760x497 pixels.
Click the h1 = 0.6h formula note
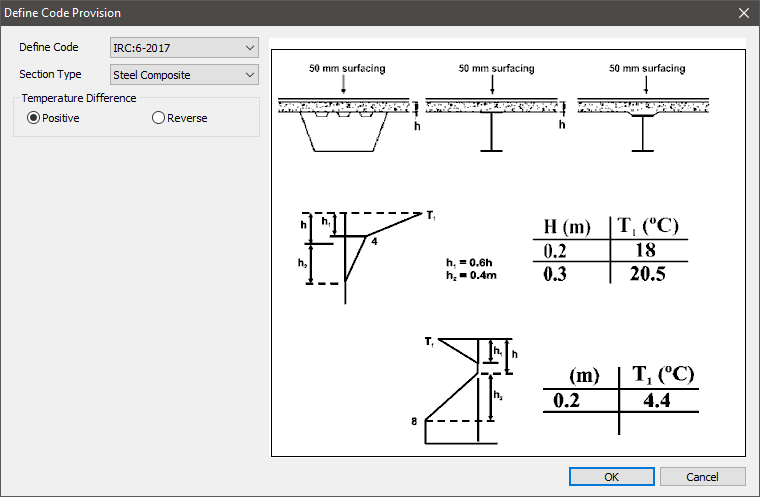pos(472,263)
